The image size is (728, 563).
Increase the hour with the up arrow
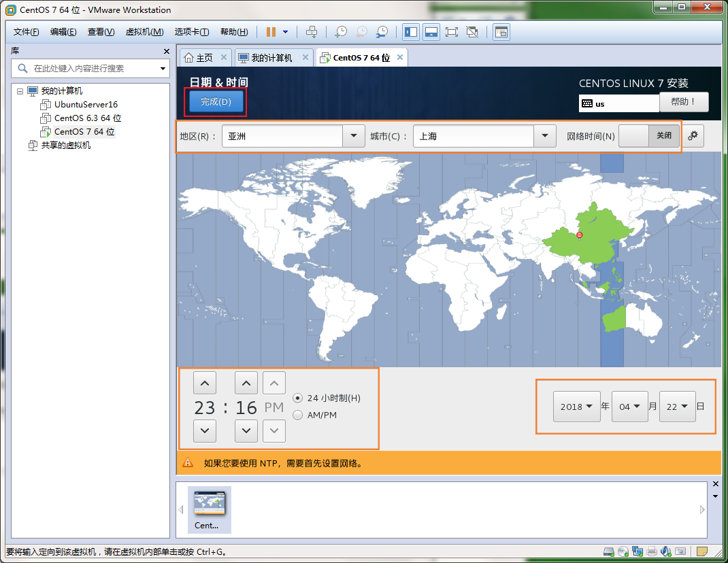(x=205, y=383)
